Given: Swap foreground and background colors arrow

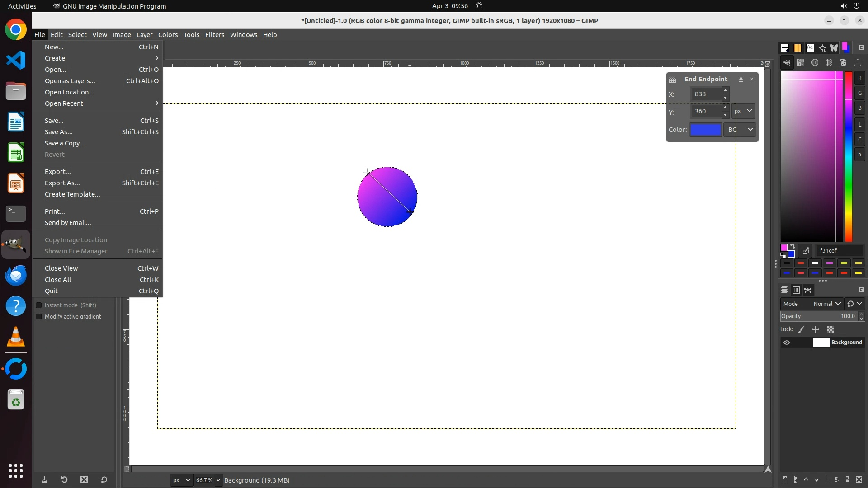Looking at the screenshot, I should [x=793, y=247].
